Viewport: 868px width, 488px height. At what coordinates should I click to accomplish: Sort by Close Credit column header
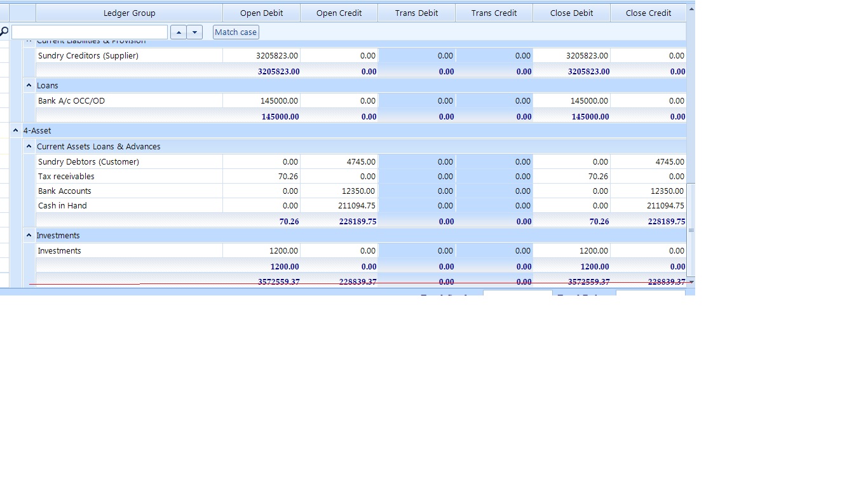(648, 13)
